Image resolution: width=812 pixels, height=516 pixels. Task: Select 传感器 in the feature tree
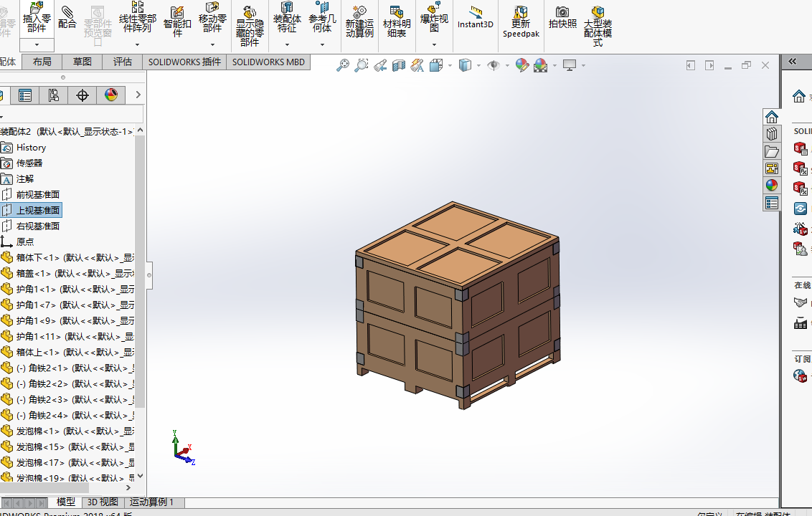point(29,163)
